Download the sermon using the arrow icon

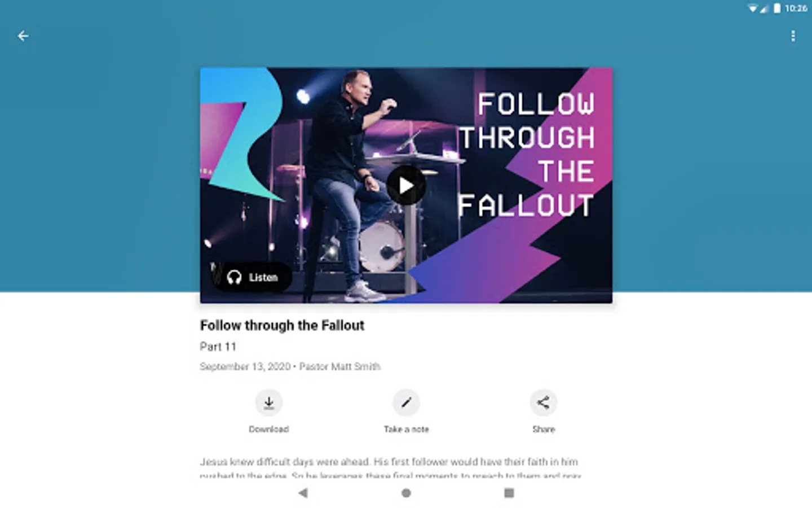(x=269, y=402)
